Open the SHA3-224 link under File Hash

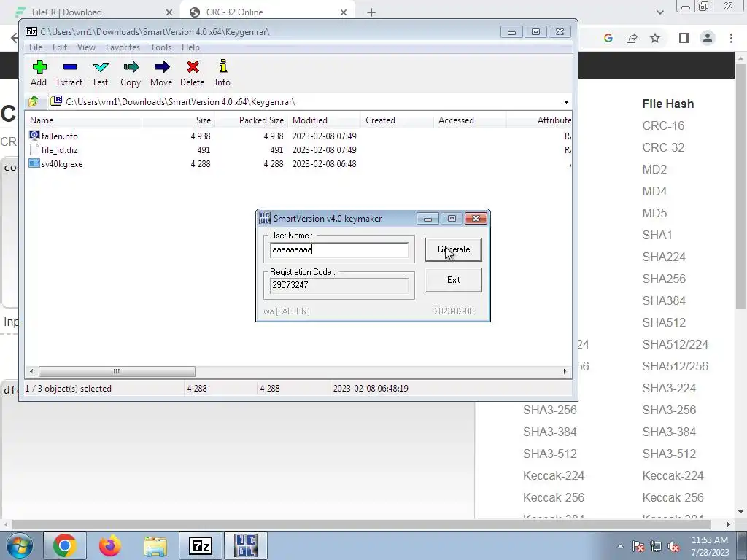669,388
